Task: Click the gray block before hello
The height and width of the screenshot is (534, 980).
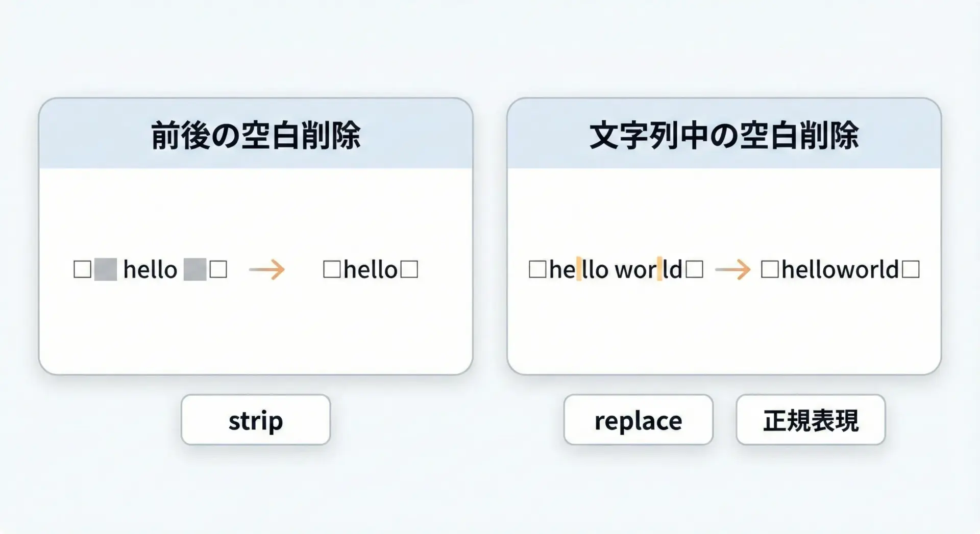Action: point(106,269)
